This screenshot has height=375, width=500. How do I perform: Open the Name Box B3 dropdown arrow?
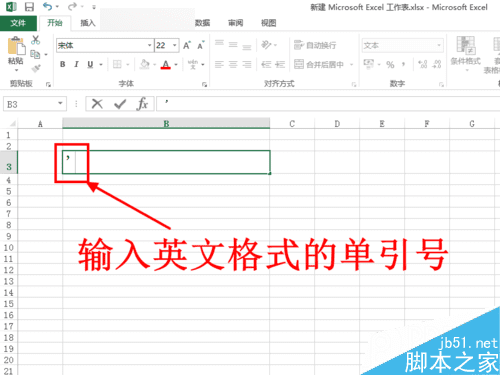(x=60, y=103)
